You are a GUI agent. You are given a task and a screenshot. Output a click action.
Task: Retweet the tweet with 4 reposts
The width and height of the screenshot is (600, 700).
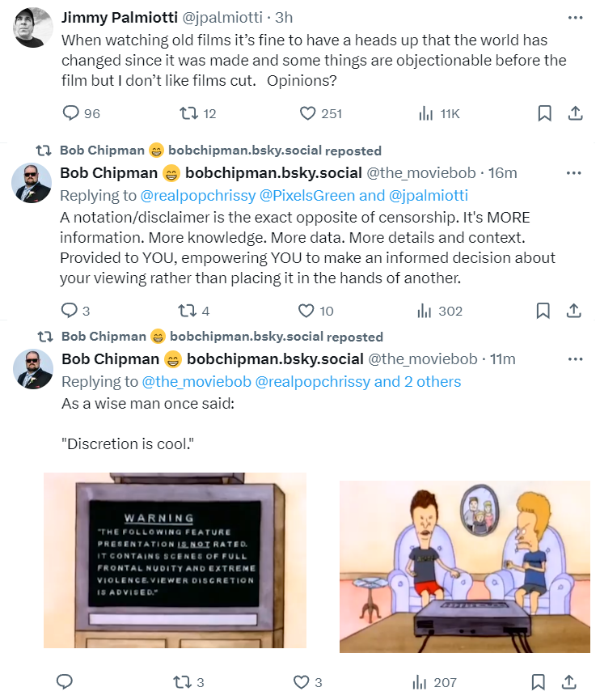(x=187, y=311)
